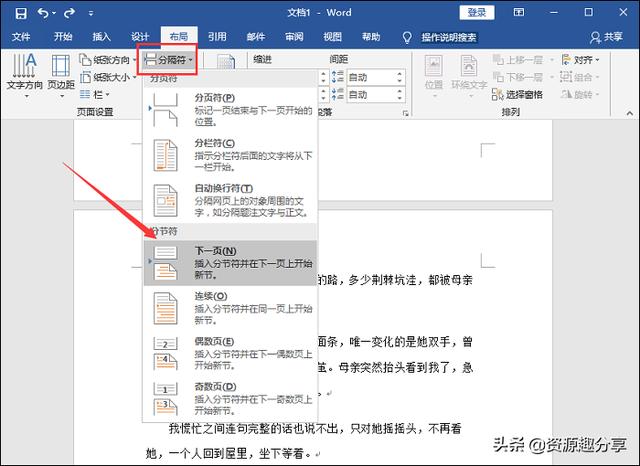Click the first 自动 spacing value field

click(x=371, y=77)
